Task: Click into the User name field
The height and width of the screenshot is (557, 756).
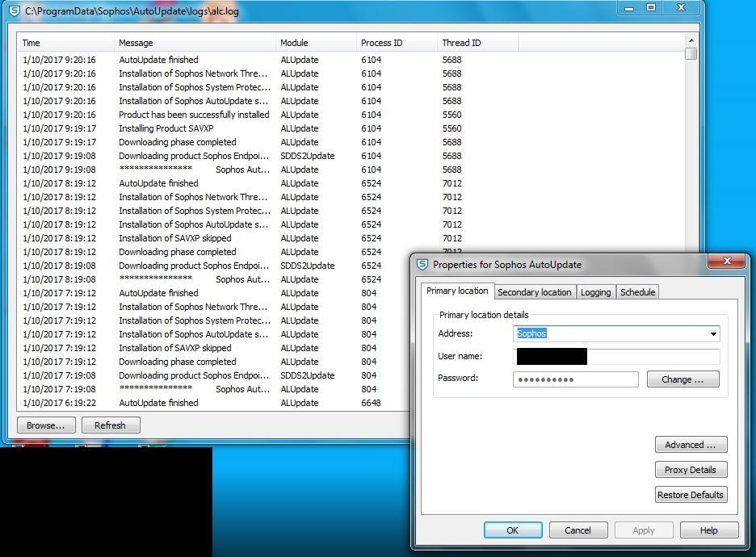Action: click(x=616, y=357)
